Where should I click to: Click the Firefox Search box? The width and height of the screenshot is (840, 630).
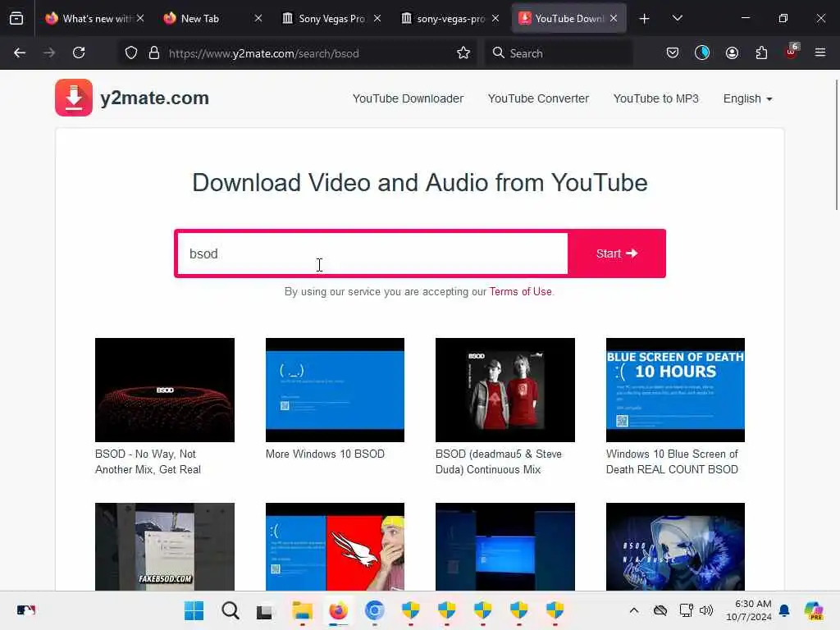coord(558,53)
